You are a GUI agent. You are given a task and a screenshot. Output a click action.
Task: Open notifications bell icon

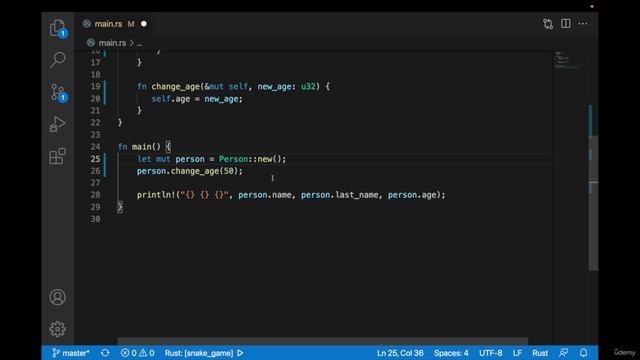(x=584, y=353)
